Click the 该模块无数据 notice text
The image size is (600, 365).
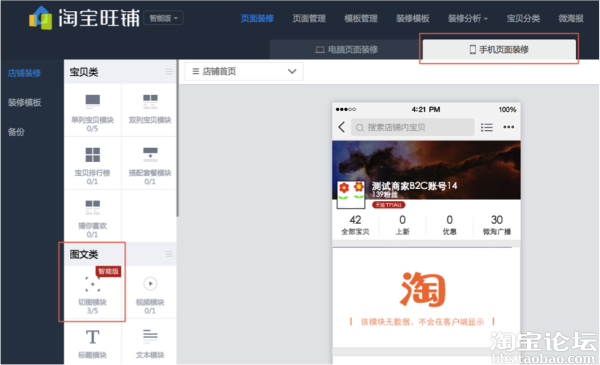point(422,322)
